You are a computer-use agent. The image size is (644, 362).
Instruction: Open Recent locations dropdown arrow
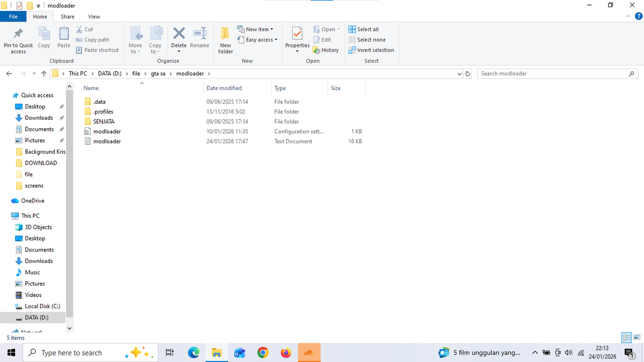point(34,73)
